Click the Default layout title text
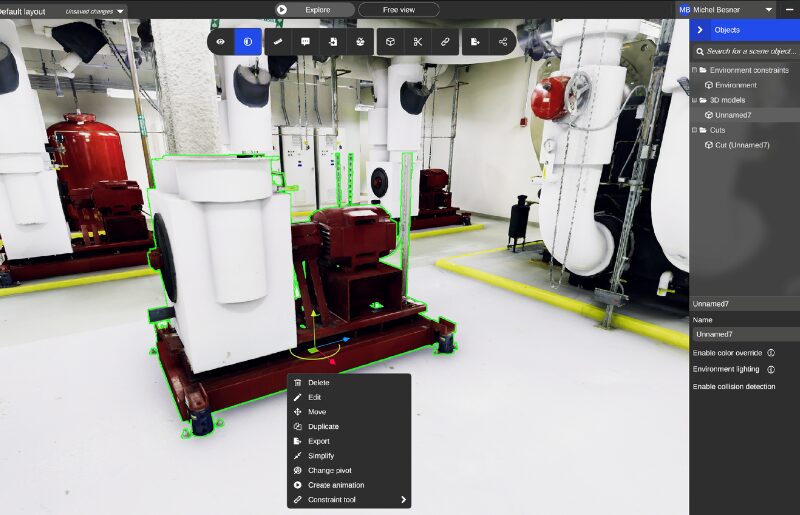 [x=23, y=11]
